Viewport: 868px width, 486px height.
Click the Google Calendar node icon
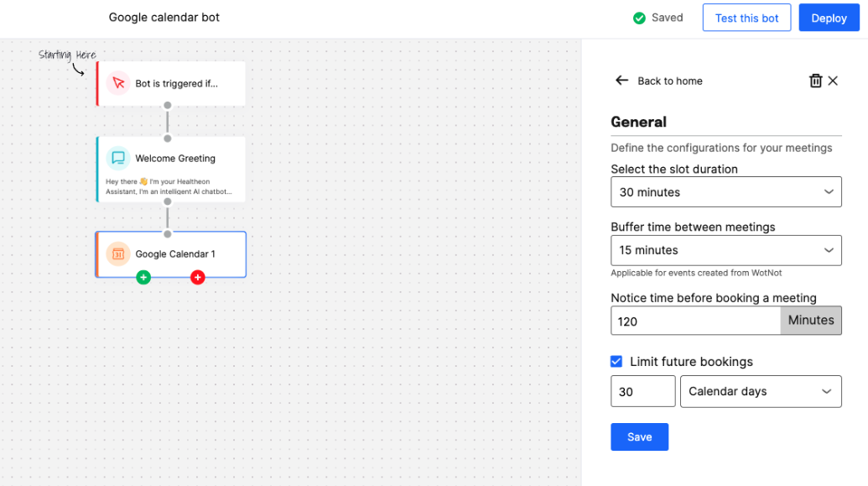point(118,253)
